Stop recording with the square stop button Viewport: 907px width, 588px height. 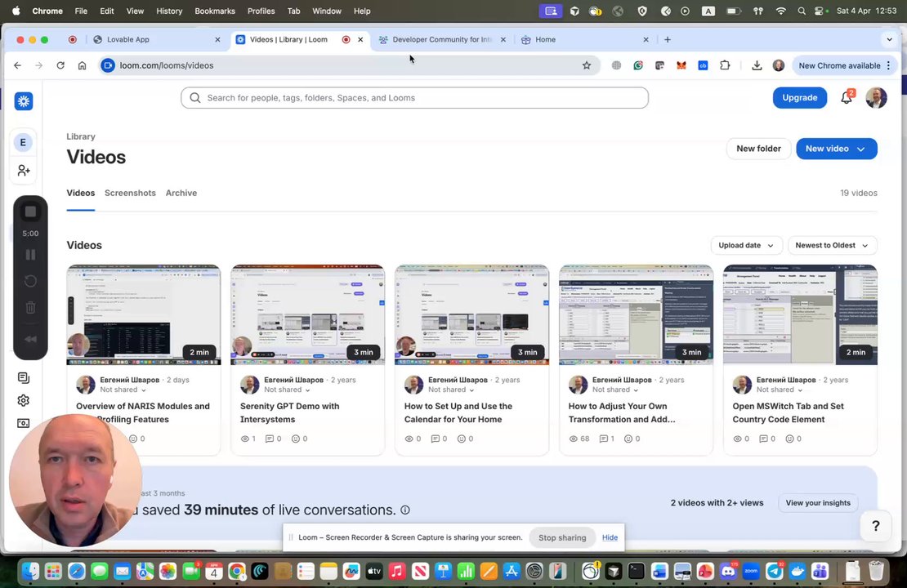pos(31,212)
